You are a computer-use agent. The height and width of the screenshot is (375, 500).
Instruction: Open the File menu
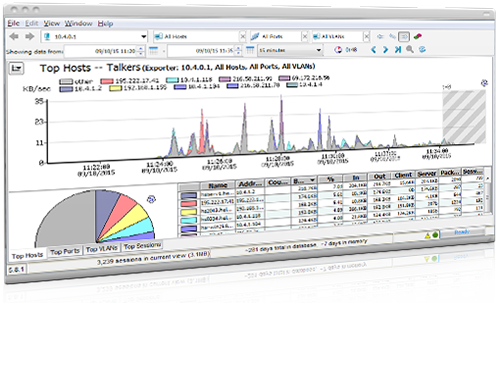click(13, 23)
